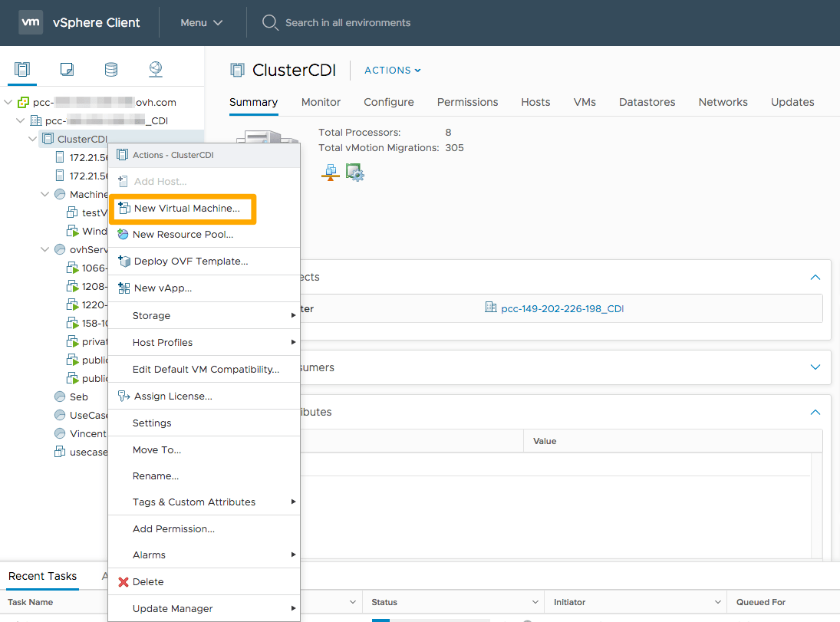Click the 1066 VM powered-on icon

coord(72,268)
